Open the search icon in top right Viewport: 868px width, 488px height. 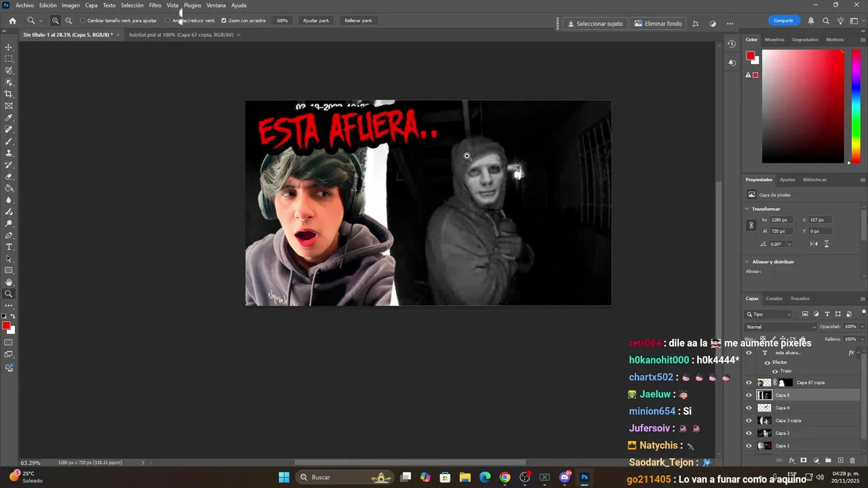point(826,21)
